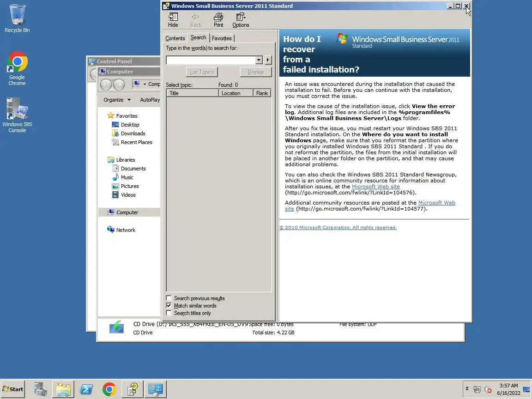Click the search words input field

pos(211,60)
